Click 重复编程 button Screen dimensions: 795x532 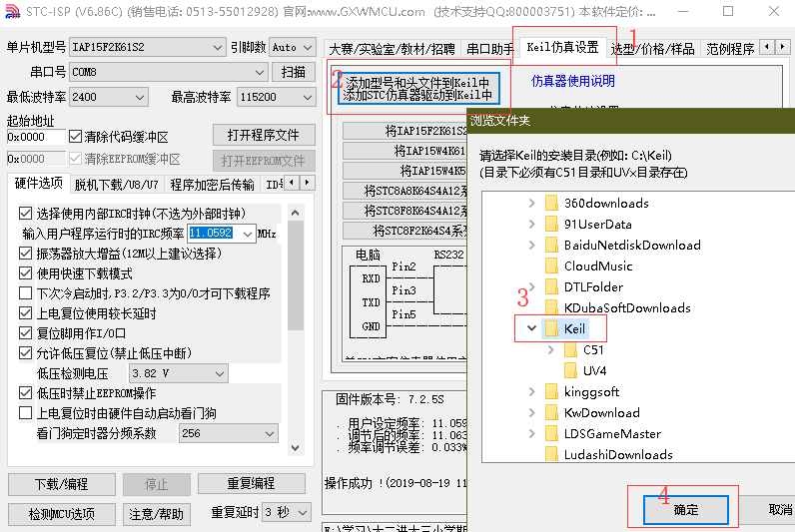pos(252,484)
